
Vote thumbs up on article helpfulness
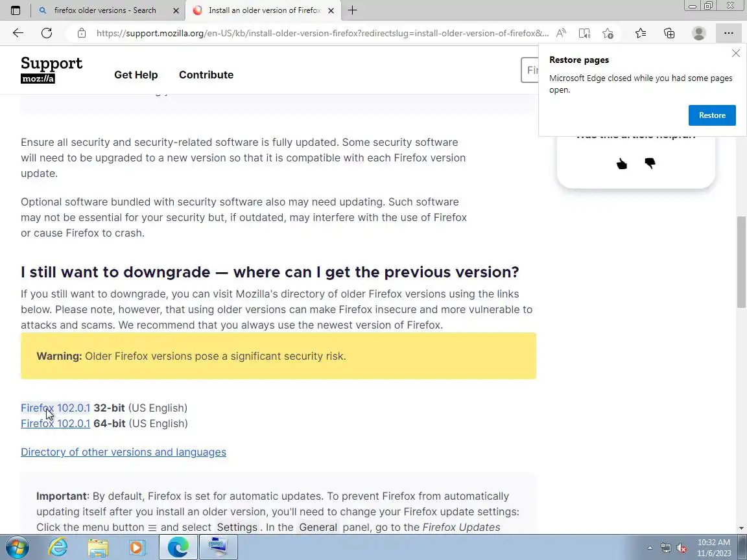click(621, 164)
